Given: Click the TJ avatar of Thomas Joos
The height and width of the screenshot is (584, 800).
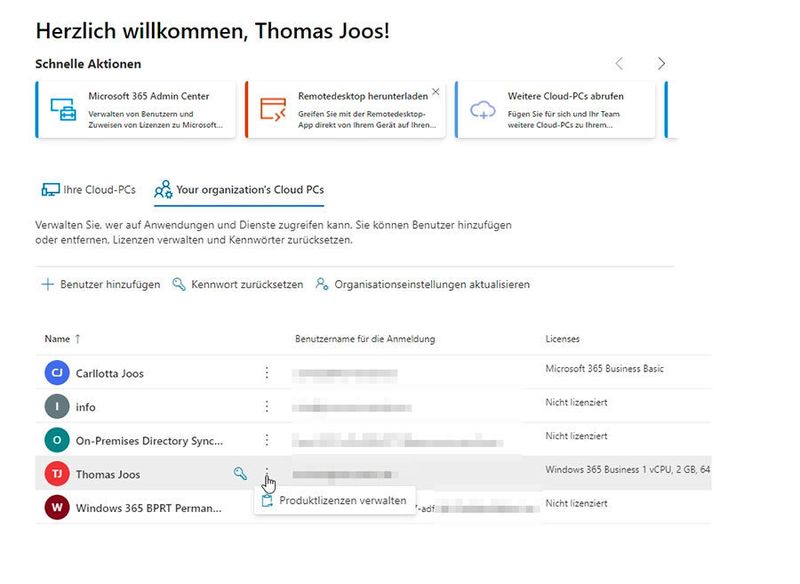Looking at the screenshot, I should (57, 474).
